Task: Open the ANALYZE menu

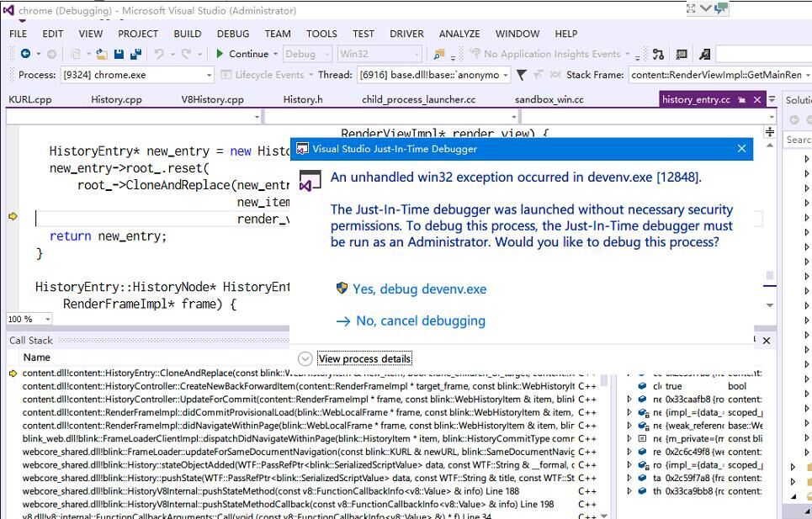Action: click(459, 34)
